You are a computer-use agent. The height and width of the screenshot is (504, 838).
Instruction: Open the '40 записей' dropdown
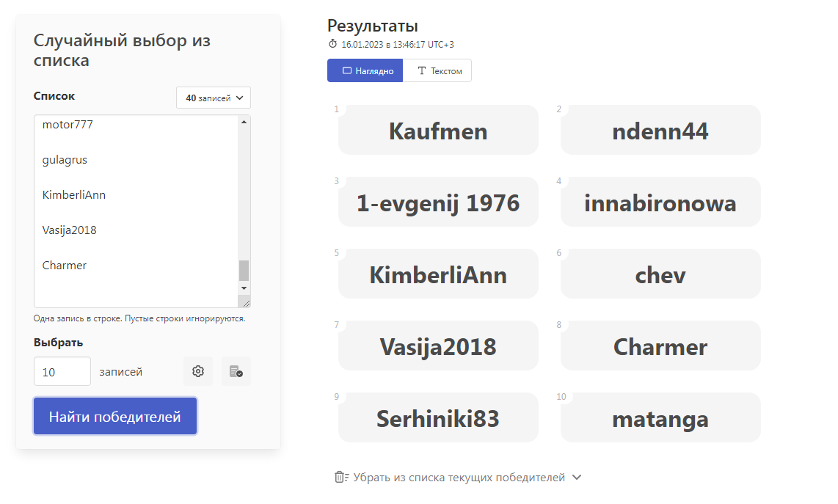214,98
